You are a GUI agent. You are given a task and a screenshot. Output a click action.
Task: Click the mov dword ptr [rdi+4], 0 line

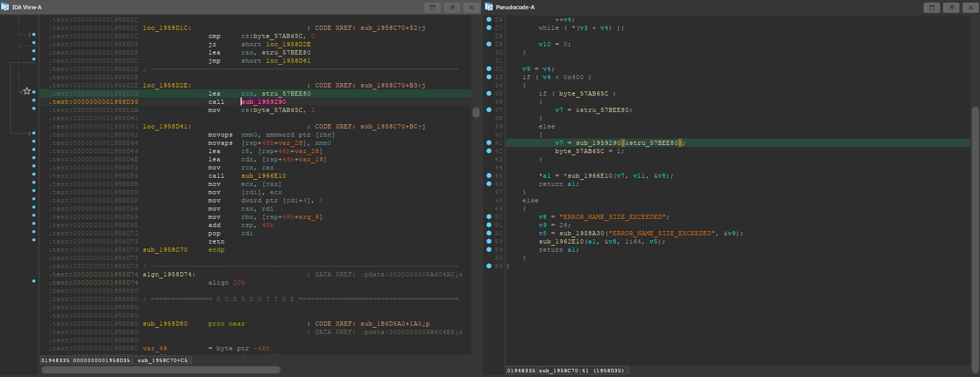(266, 200)
